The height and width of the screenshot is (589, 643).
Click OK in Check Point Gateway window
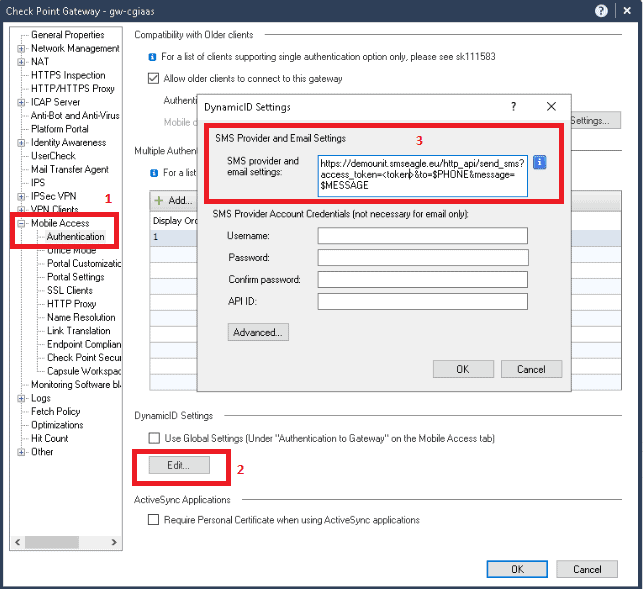(x=517, y=569)
